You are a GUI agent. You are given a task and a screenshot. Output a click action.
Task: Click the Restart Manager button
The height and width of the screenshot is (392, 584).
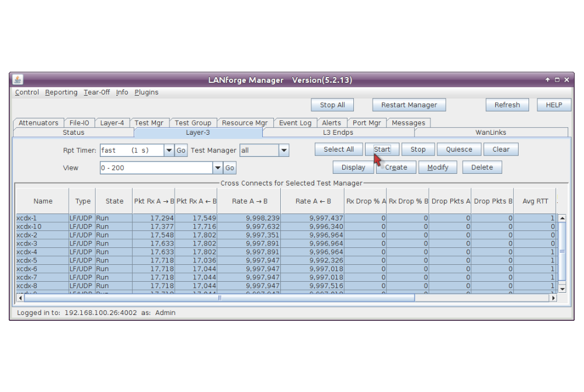coord(409,105)
